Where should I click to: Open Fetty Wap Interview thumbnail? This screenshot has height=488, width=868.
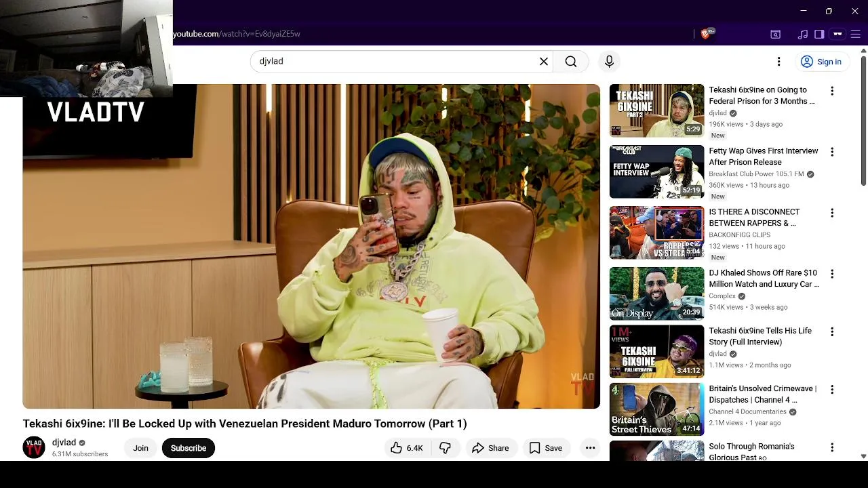[x=656, y=171]
